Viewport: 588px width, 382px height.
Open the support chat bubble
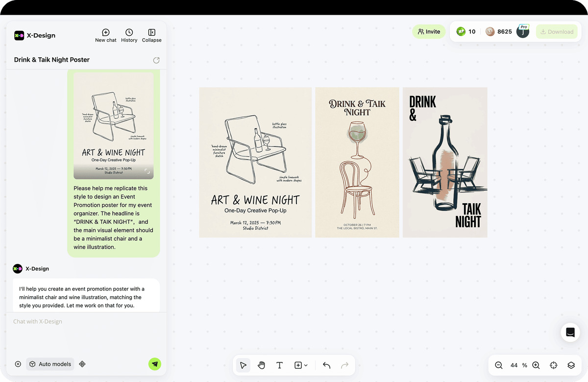tap(570, 332)
